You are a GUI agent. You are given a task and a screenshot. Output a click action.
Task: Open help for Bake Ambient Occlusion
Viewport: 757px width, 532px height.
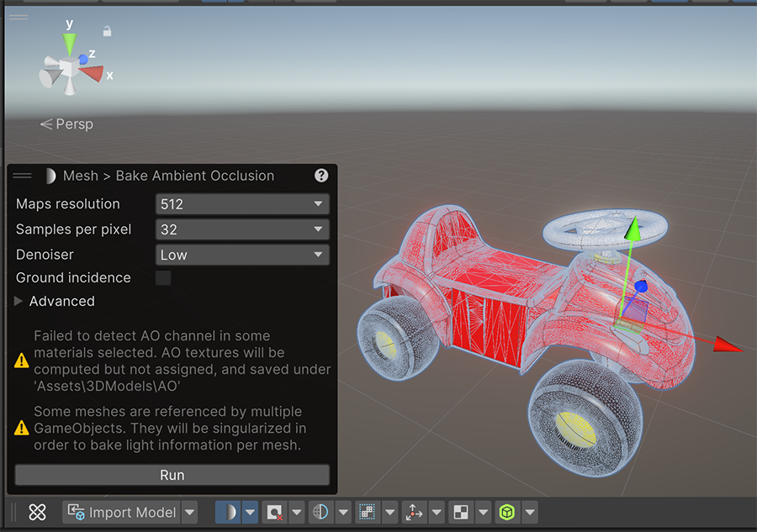[321, 176]
